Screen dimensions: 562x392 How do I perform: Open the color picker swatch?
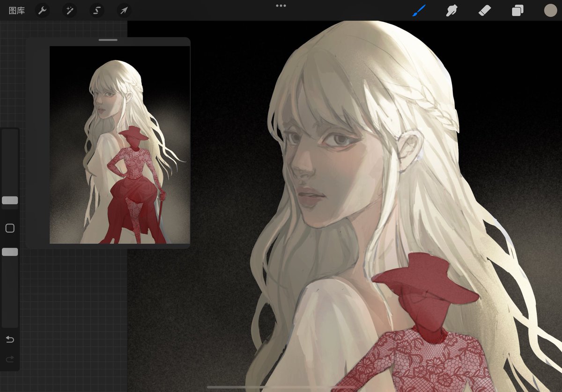550,10
